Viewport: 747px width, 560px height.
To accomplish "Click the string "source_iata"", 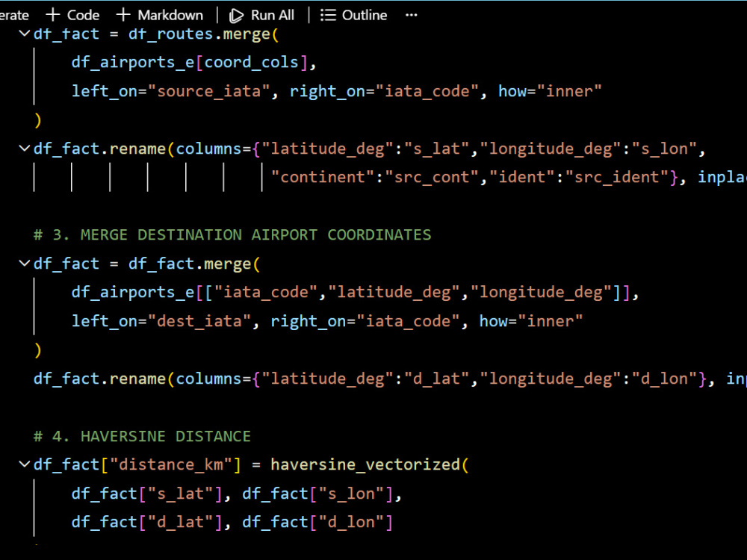I will click(x=209, y=91).
